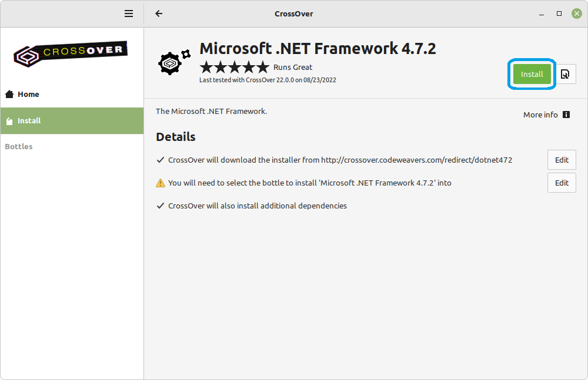Viewport: 588px width, 380px height.
Task: Click the checkmark beside additional dependencies row
Action: [x=161, y=206]
